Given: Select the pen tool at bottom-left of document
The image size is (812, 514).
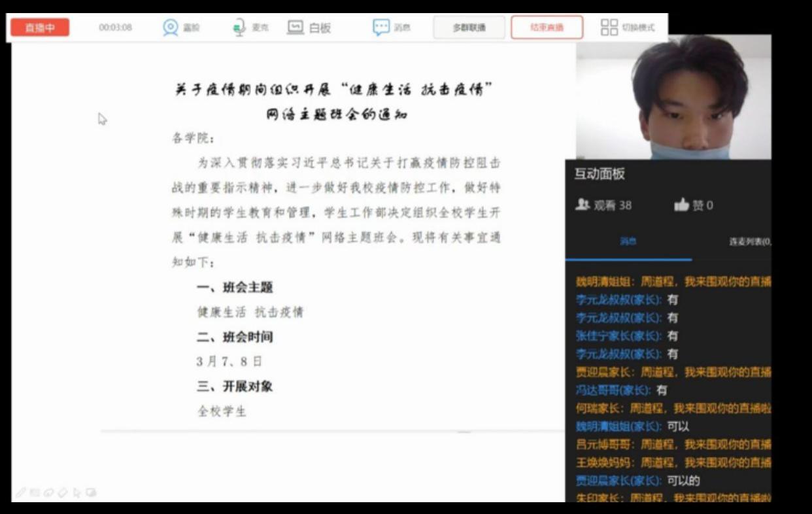Looking at the screenshot, I should coord(22,492).
